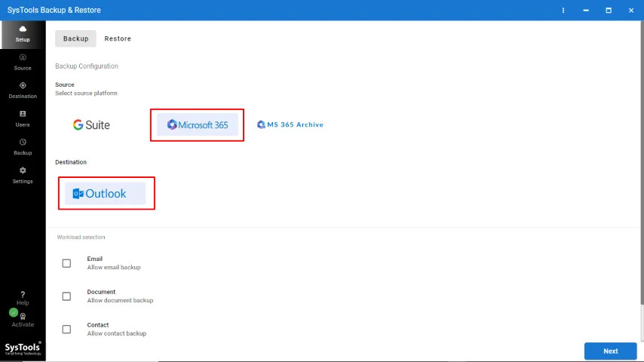Click the 'Workload selection' label
This screenshot has width=644, height=362.
(81, 237)
